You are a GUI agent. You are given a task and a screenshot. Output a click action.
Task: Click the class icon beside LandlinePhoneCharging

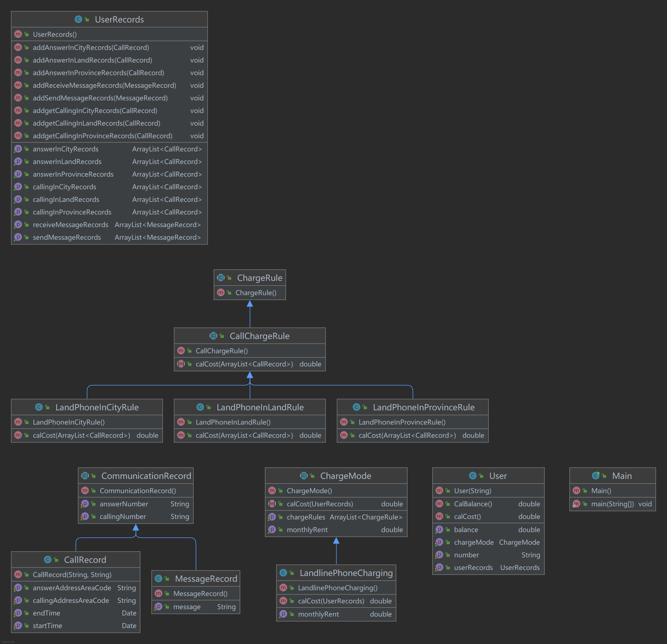click(x=283, y=573)
